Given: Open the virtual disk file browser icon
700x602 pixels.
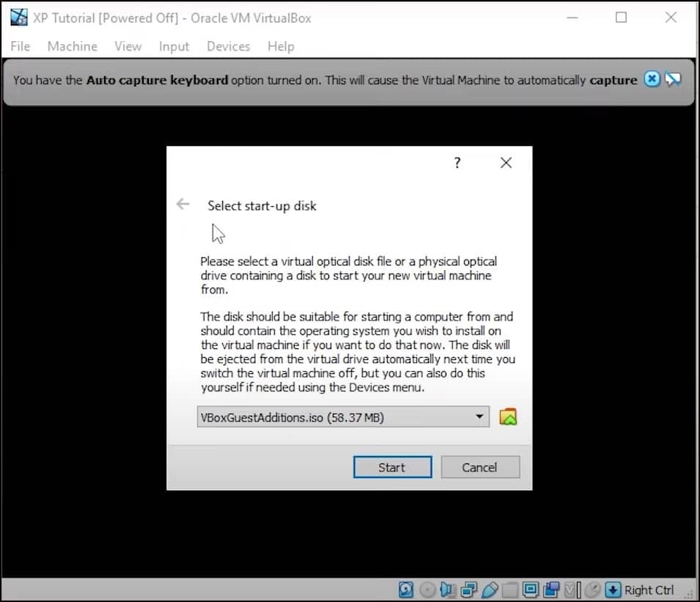Looking at the screenshot, I should point(508,416).
